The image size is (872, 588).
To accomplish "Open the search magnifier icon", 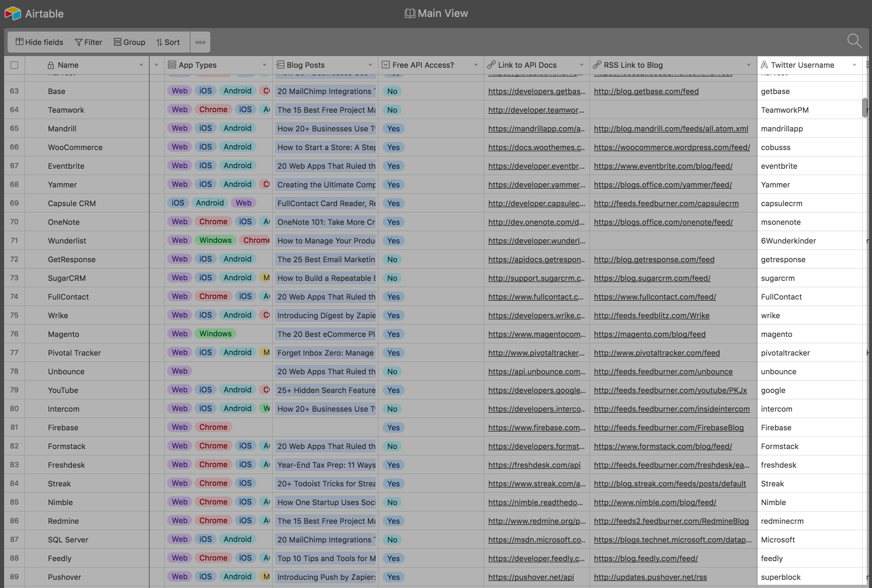I will coord(854,41).
